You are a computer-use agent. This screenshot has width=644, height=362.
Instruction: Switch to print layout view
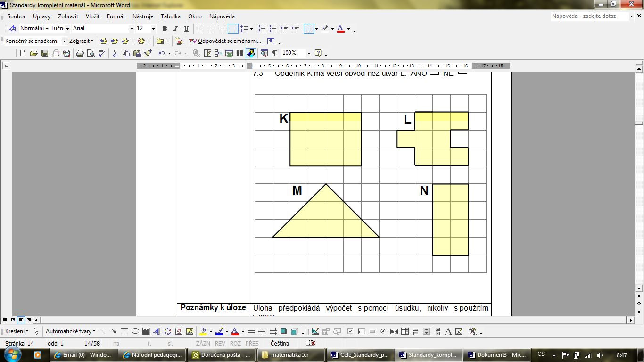tap(21, 320)
